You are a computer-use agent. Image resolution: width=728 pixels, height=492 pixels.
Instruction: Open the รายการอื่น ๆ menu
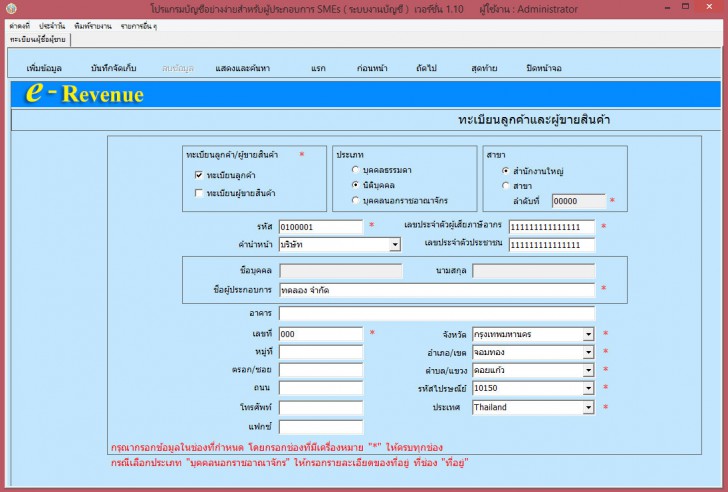(x=139, y=26)
